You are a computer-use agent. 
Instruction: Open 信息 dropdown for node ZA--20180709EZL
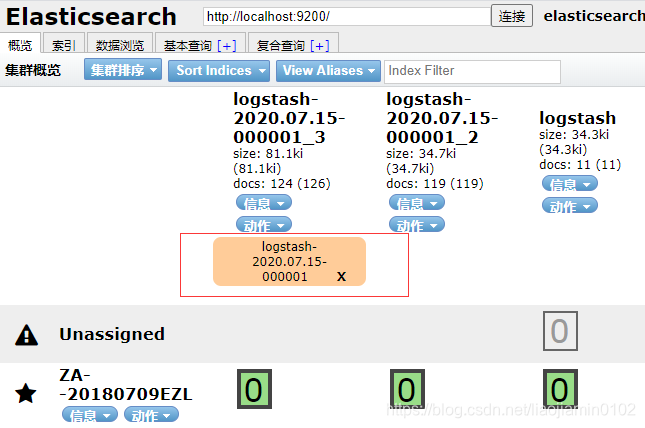tap(90, 414)
